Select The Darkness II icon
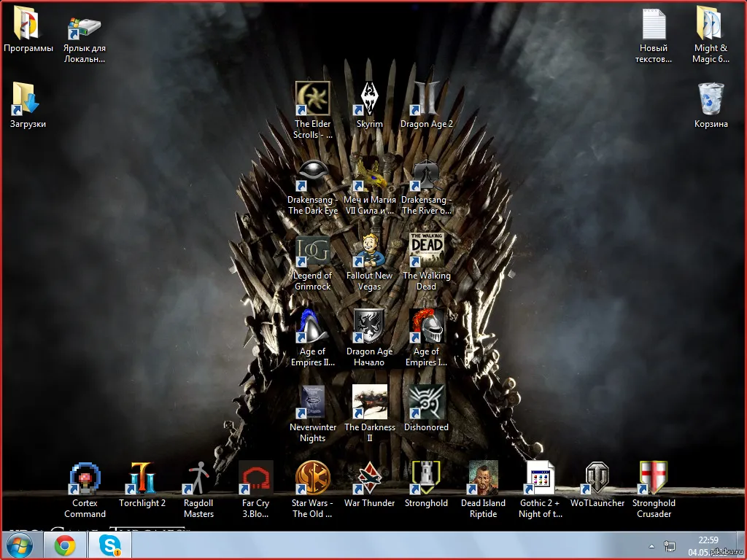This screenshot has width=747, height=560. (369, 402)
